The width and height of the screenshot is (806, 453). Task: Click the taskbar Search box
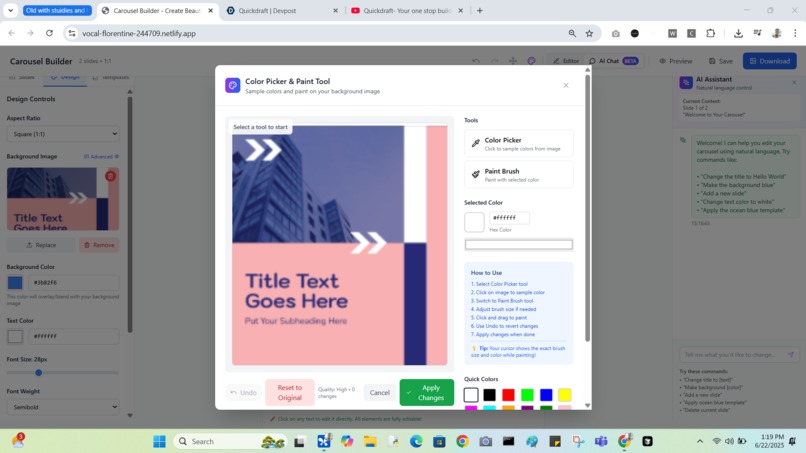click(x=230, y=441)
